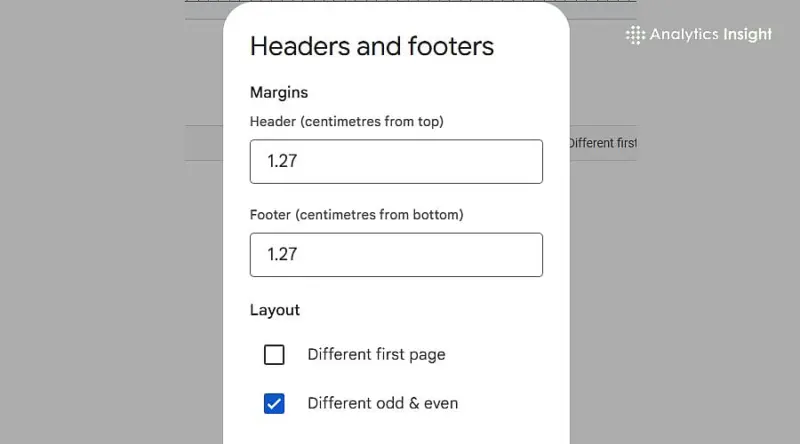Enable the Different first page checkbox
The height and width of the screenshot is (444, 800).
pos(274,355)
